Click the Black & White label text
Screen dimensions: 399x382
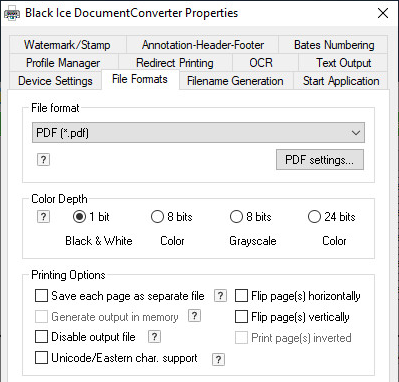coord(99,241)
